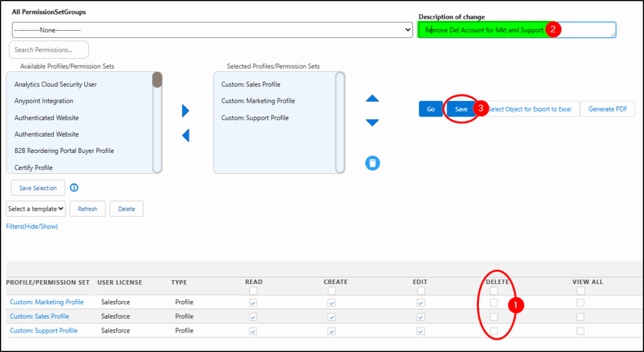
Task: Uncheck Edit for Custom: Support Profile
Action: 421,331
